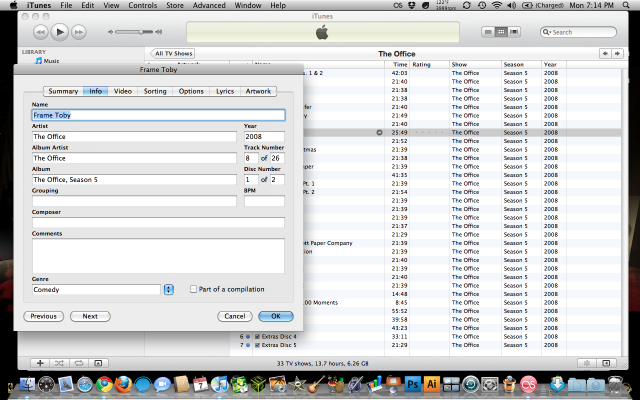640x400 pixels.
Task: Uncheck the Extras Disc 4 checkbox
Action: click(x=258, y=336)
